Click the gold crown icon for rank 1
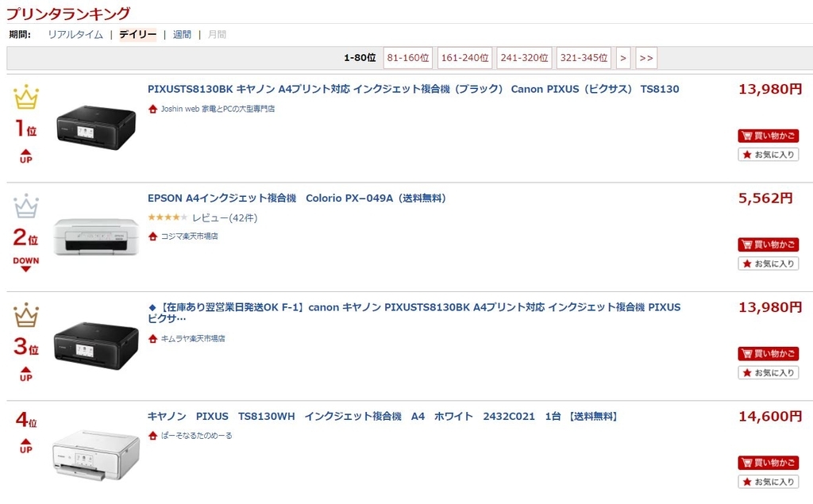The height and width of the screenshot is (504, 813). pyautogui.click(x=26, y=98)
